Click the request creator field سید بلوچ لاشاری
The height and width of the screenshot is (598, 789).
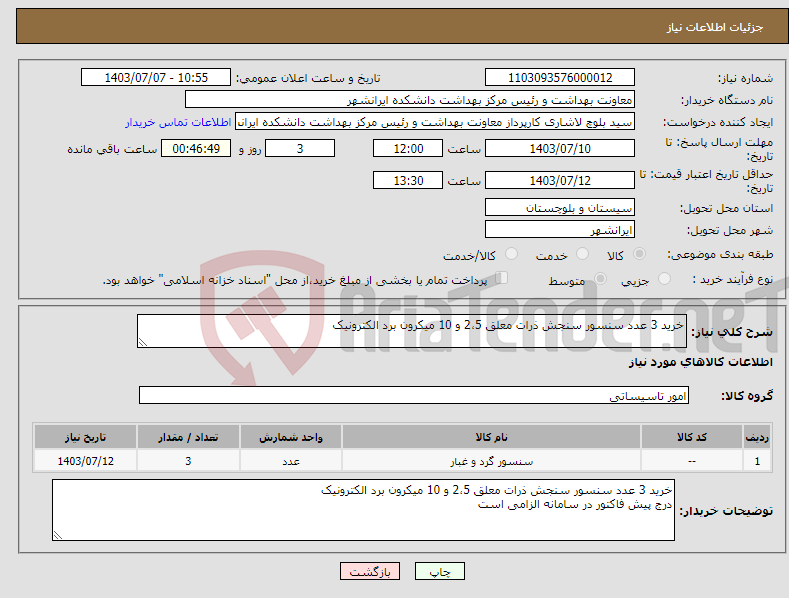tap(435, 122)
